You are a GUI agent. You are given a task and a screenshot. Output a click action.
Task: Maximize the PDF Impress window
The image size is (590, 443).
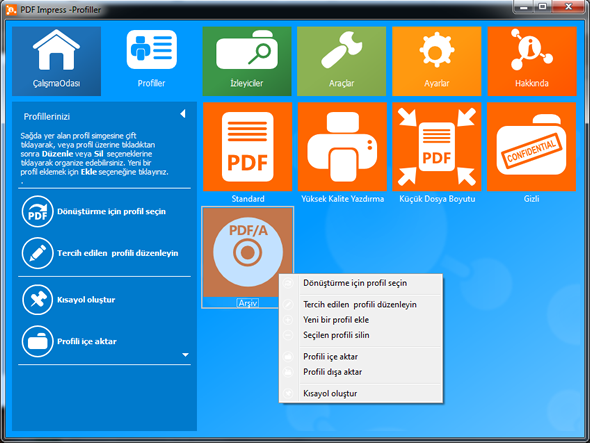pyautogui.click(x=542, y=6)
